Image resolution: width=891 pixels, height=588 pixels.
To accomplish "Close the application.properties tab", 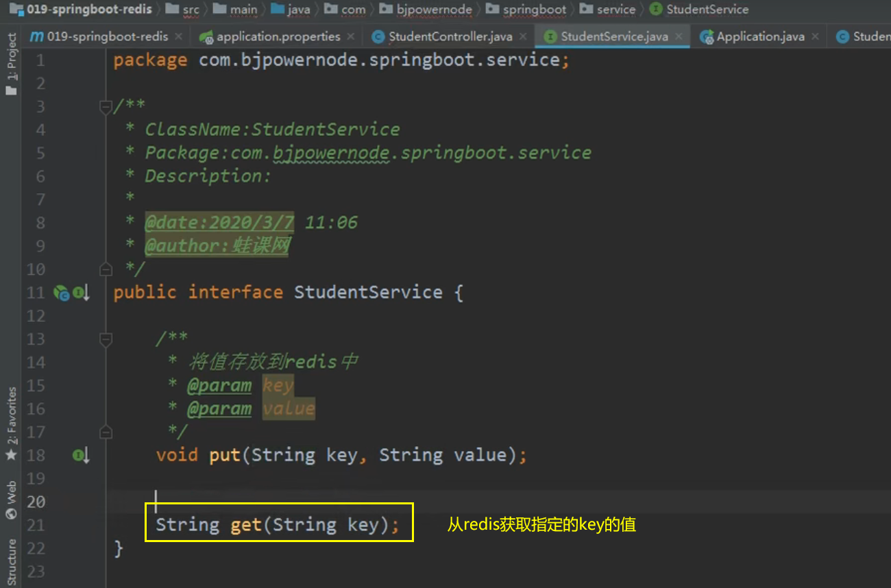I will [x=351, y=36].
